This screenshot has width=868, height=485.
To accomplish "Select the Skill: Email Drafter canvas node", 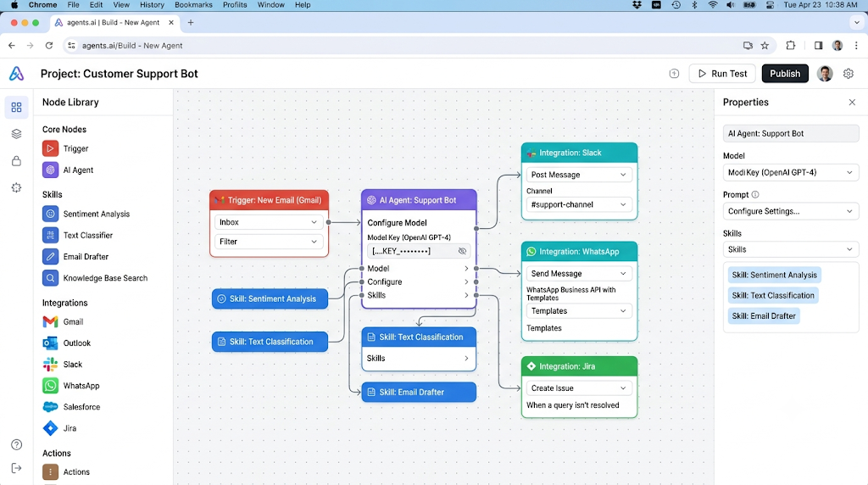I will pos(419,392).
